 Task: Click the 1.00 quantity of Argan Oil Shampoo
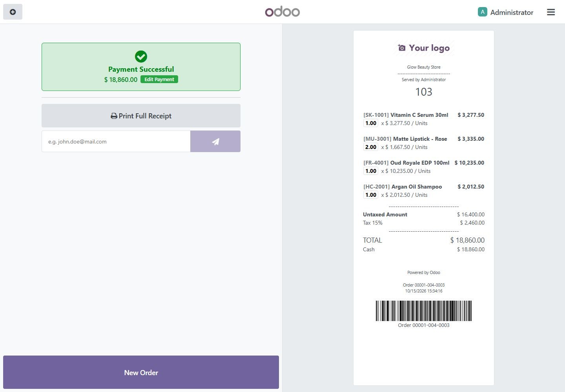(371, 195)
